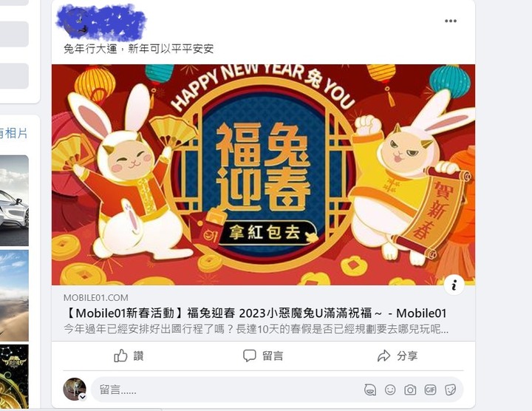Open the desert landscape photo thumbnail
Image resolution: width=532 pixels, height=411 pixels.
[14, 296]
